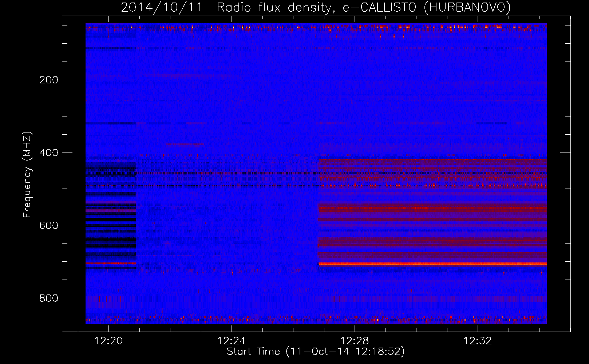
Task: Click the 'Start Time (11-Oct-14 12:18:52)' x-axis label
Action: click(x=316, y=352)
